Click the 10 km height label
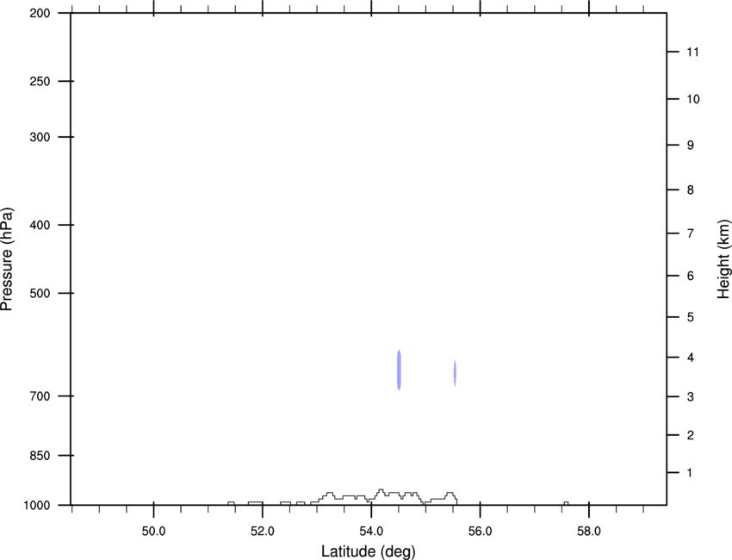Image resolution: width=732 pixels, height=560 pixels. [x=693, y=99]
